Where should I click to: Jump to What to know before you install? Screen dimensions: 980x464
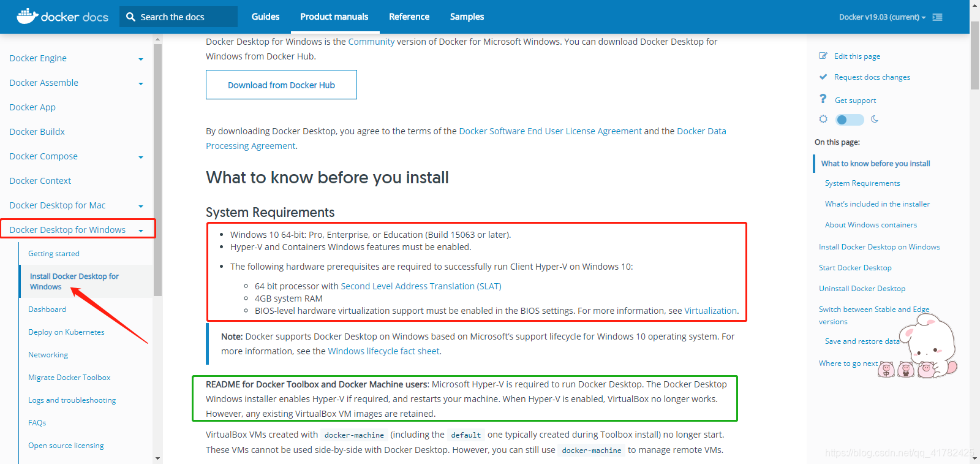tap(875, 164)
